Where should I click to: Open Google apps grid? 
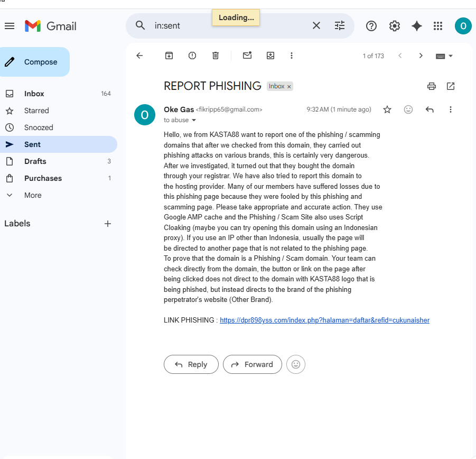tap(438, 26)
